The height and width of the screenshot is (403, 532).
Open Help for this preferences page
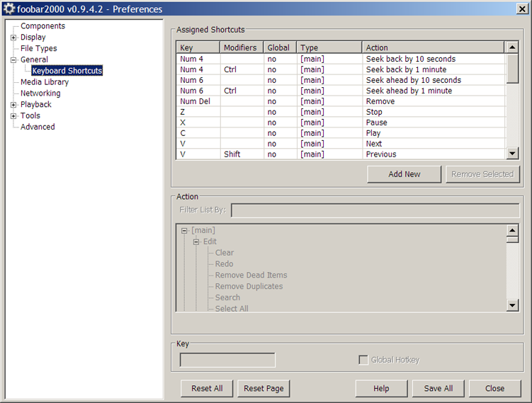381,388
